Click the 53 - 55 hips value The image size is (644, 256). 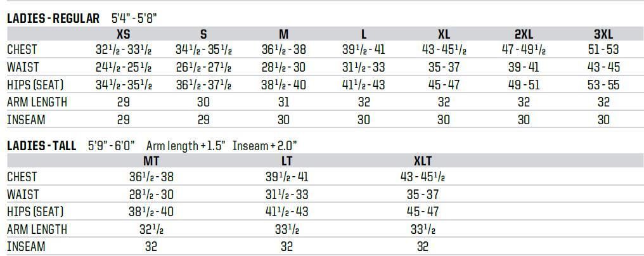pos(603,85)
